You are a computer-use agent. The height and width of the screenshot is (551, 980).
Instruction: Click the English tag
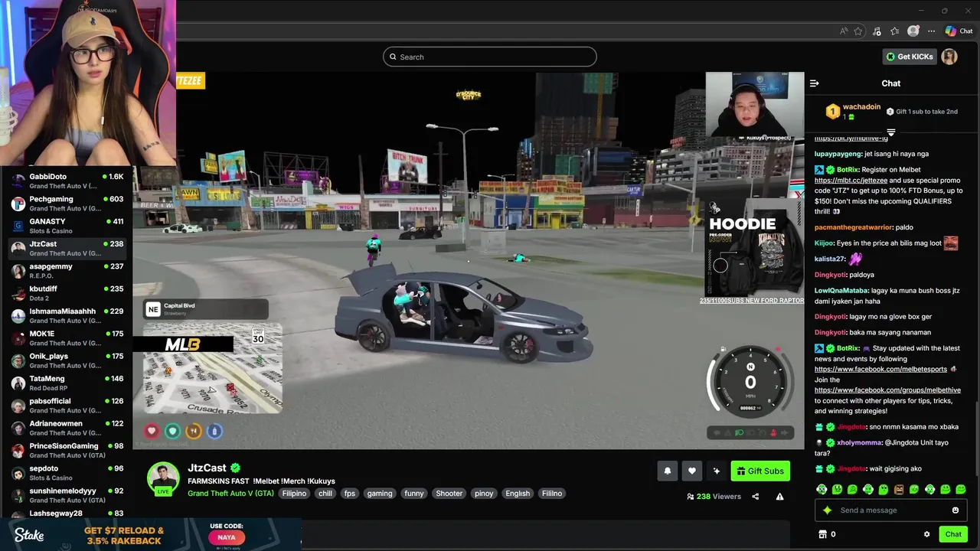tap(518, 494)
